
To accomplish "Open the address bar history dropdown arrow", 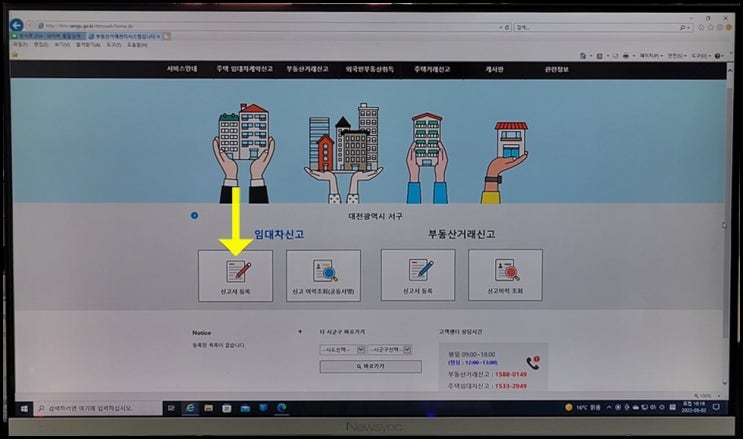I will pos(501,27).
